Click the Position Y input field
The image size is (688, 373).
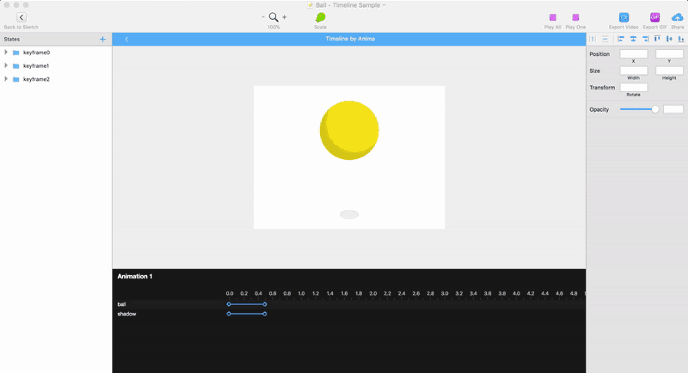[669, 54]
